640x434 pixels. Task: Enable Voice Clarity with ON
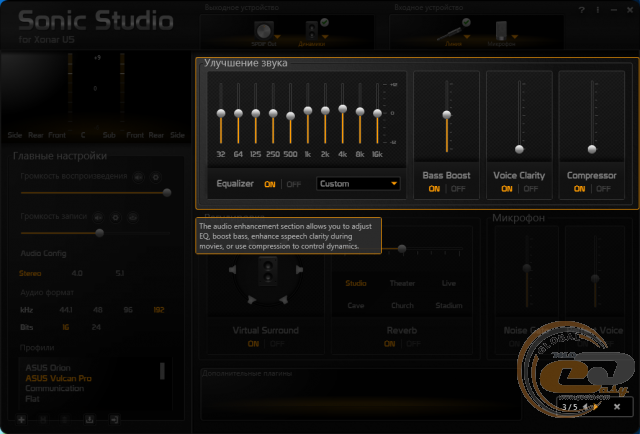coord(507,189)
